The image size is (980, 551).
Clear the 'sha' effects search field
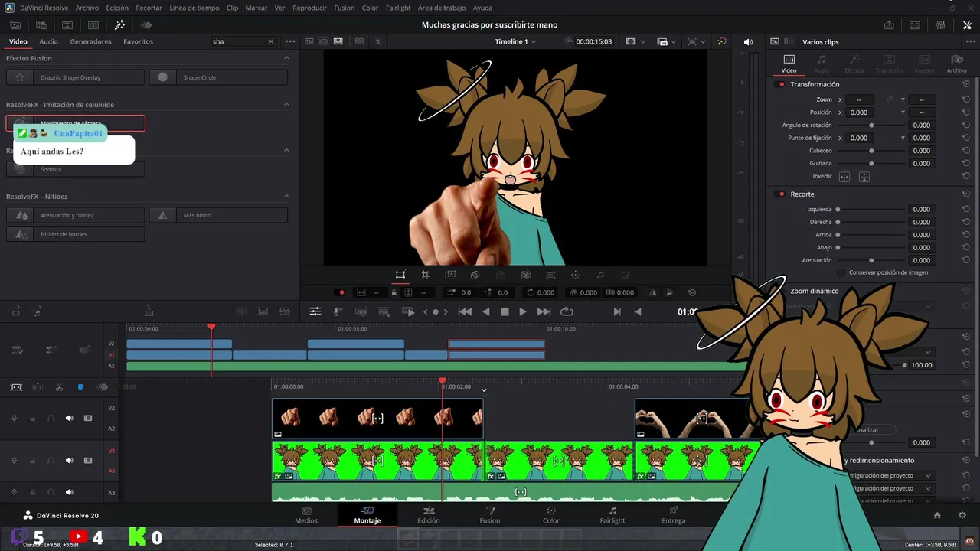pos(270,41)
